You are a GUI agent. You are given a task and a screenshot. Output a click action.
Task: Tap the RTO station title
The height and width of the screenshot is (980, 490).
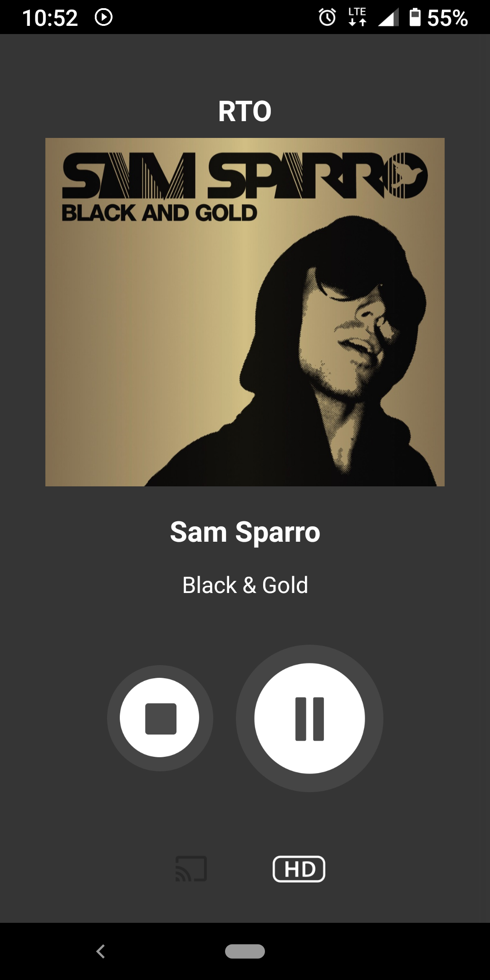coord(245,111)
